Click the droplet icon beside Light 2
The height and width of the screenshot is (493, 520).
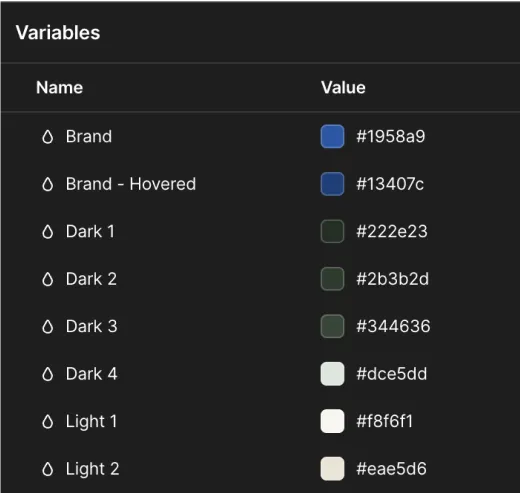coord(48,469)
